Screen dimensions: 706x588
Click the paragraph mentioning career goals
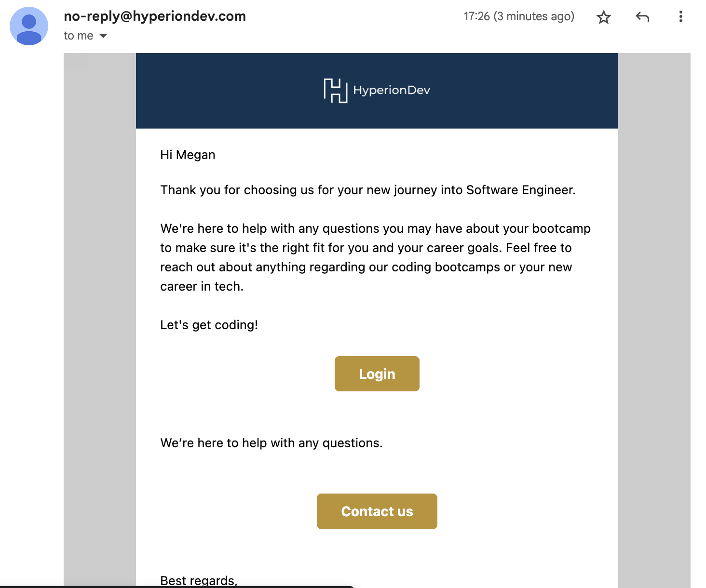point(375,257)
